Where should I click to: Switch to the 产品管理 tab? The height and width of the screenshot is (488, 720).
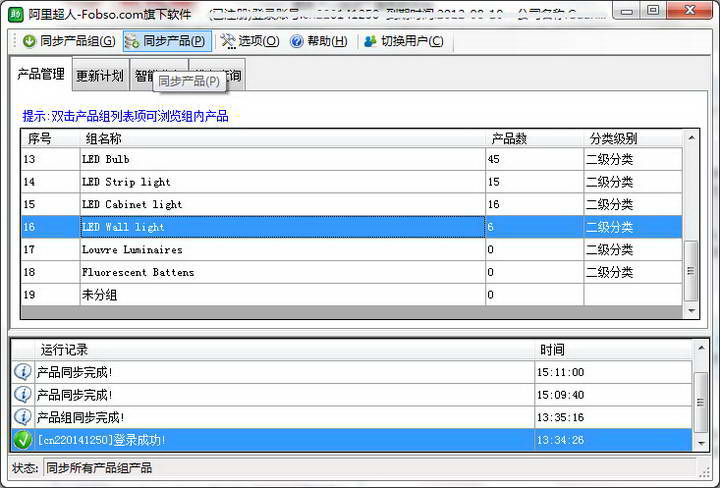click(41, 75)
